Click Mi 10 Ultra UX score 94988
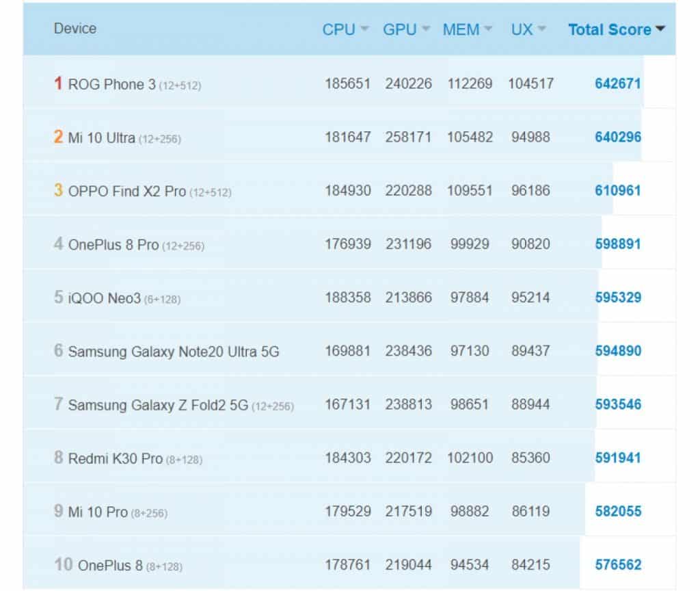700x591 pixels. click(530, 137)
